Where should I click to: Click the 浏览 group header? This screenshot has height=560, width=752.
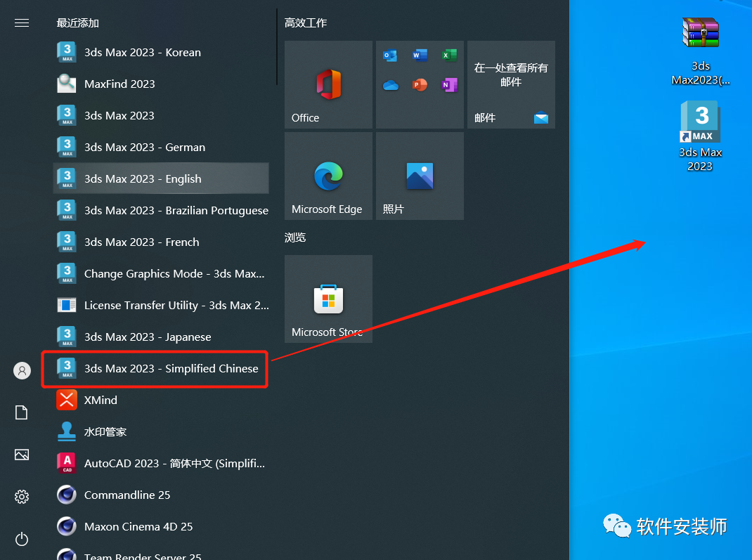click(x=295, y=237)
